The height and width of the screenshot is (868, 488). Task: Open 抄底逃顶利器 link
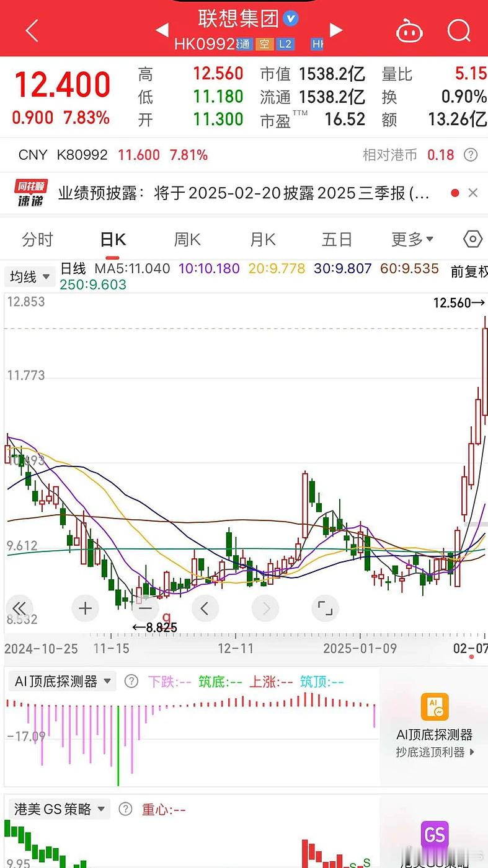coord(435,752)
